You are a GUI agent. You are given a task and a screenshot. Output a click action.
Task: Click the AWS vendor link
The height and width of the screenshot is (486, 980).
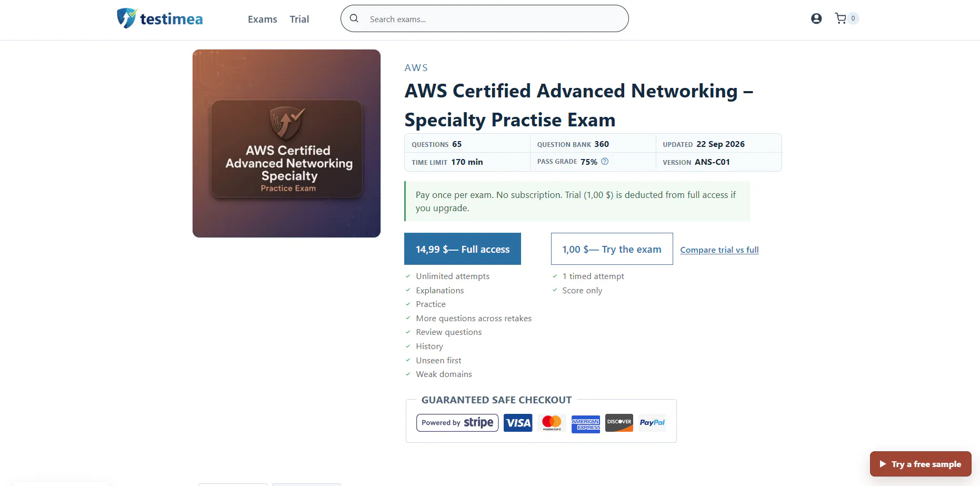(416, 68)
